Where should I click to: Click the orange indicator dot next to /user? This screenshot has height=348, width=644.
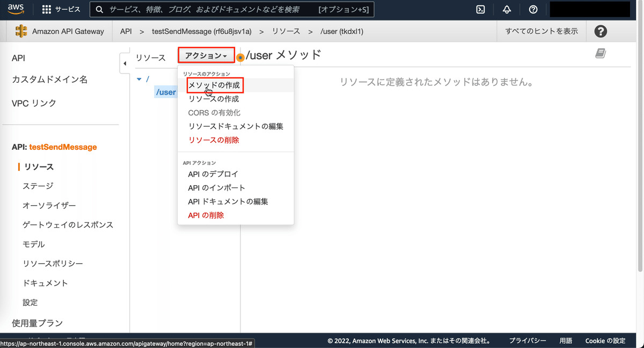pyautogui.click(x=240, y=57)
